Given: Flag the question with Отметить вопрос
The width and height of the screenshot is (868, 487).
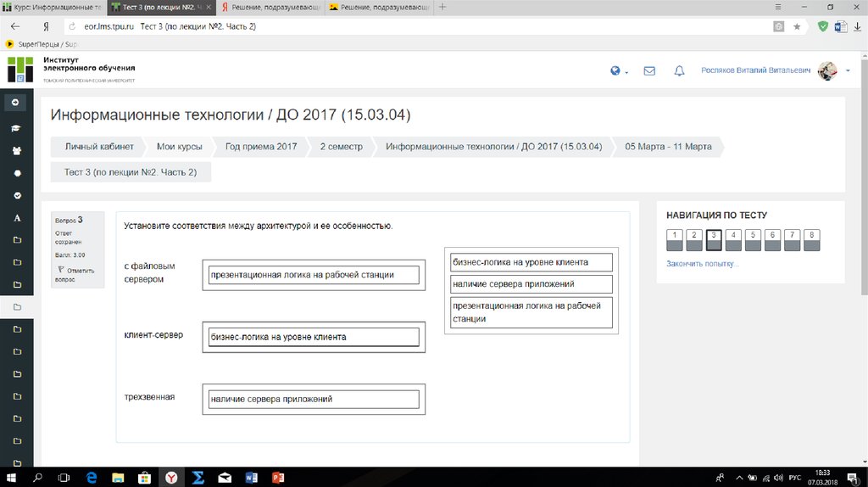Looking at the screenshot, I should [75, 275].
